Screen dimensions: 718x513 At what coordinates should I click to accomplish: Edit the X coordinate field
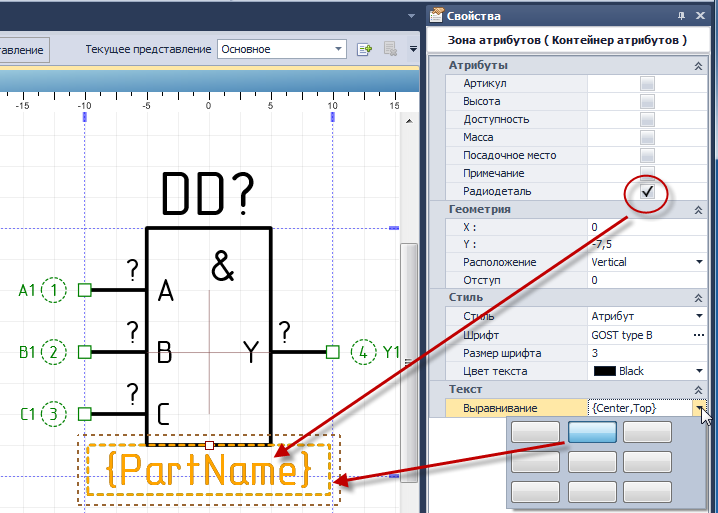[x=647, y=227]
